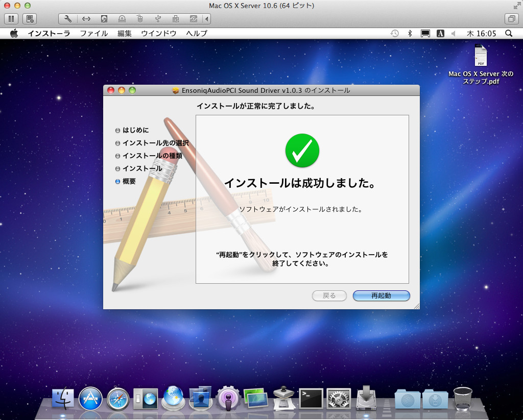Open App Store from the Dock
This screenshot has height=420, width=523.
tap(90, 399)
